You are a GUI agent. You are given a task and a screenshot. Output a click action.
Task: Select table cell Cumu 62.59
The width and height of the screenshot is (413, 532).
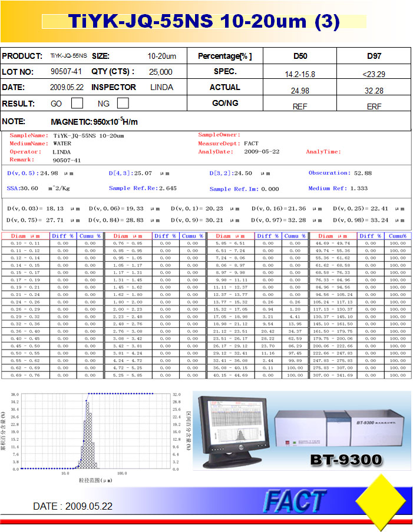(x=295, y=338)
